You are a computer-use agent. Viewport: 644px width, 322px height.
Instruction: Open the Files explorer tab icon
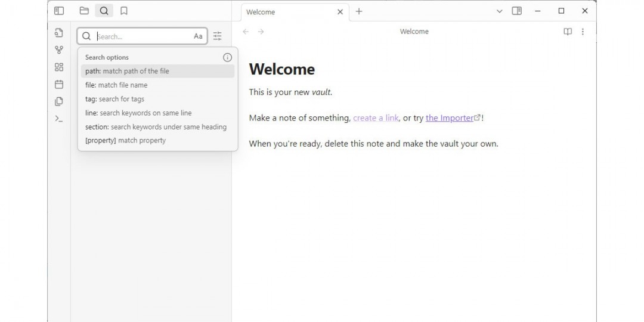(84, 11)
